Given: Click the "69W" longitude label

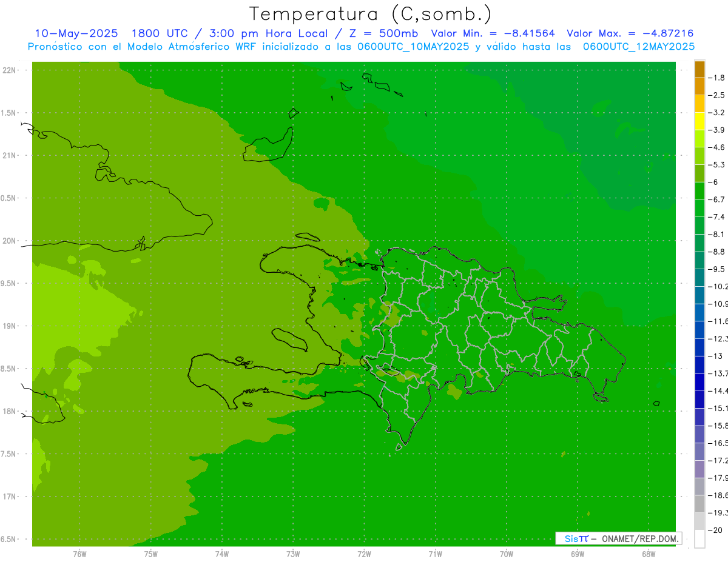Looking at the screenshot, I should (577, 554).
